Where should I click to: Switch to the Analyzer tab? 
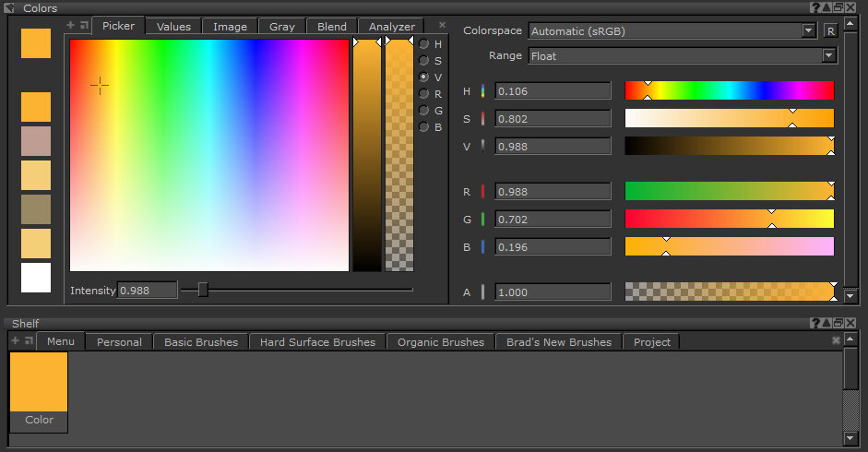point(391,27)
